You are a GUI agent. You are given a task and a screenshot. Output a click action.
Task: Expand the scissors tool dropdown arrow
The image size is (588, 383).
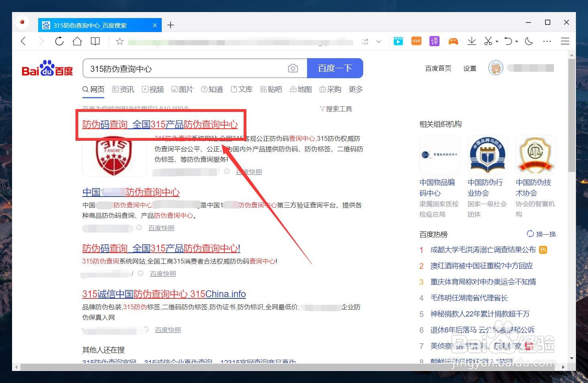pyautogui.click(x=497, y=41)
